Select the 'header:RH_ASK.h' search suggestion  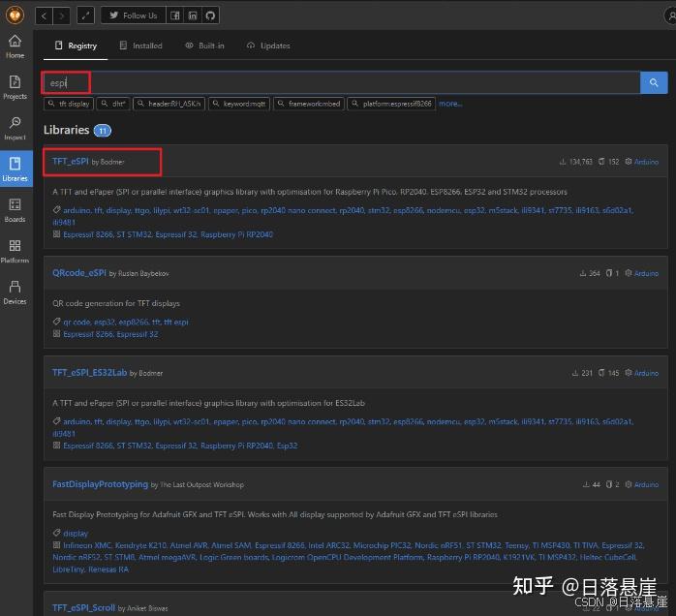[x=169, y=104]
